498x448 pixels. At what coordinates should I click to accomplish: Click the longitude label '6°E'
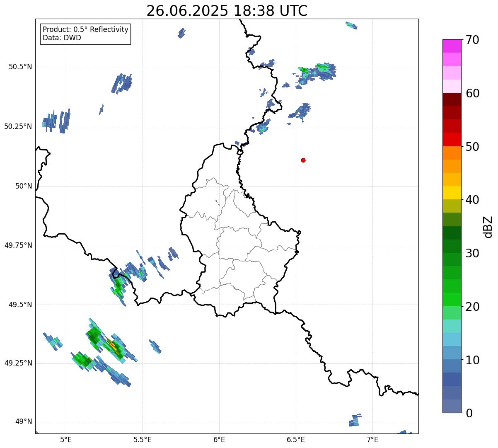click(219, 439)
